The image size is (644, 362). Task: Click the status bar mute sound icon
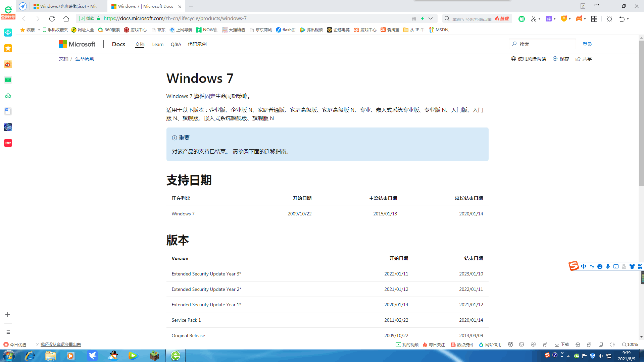click(x=612, y=345)
